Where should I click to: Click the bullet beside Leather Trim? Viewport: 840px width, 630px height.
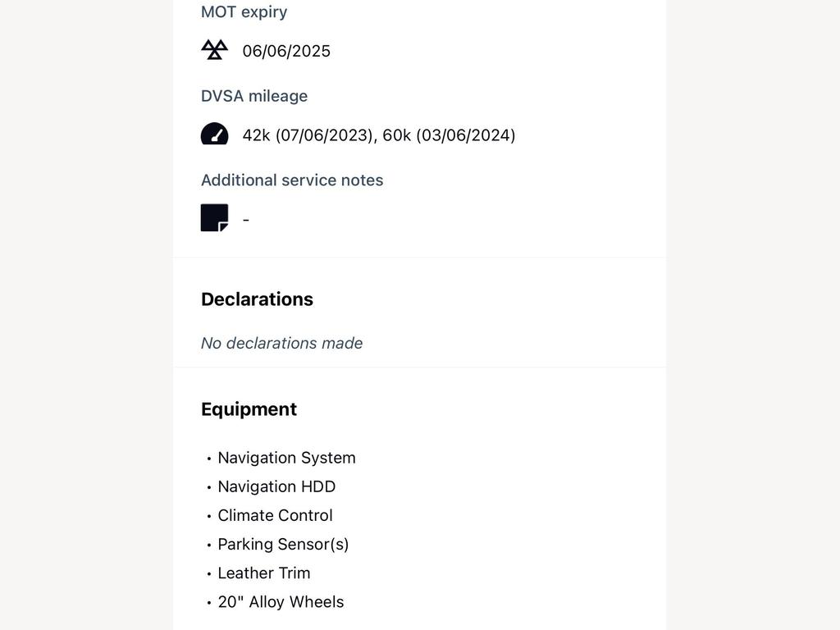[x=209, y=573]
